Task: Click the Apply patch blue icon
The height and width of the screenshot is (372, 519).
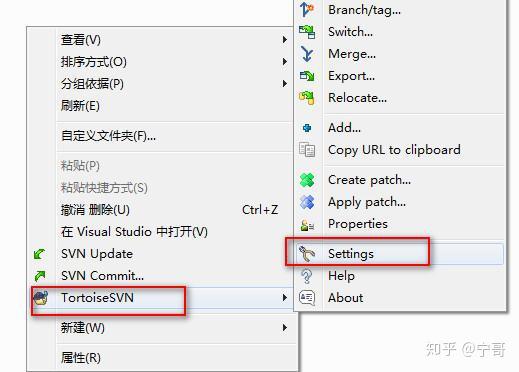Action: pyautogui.click(x=307, y=202)
